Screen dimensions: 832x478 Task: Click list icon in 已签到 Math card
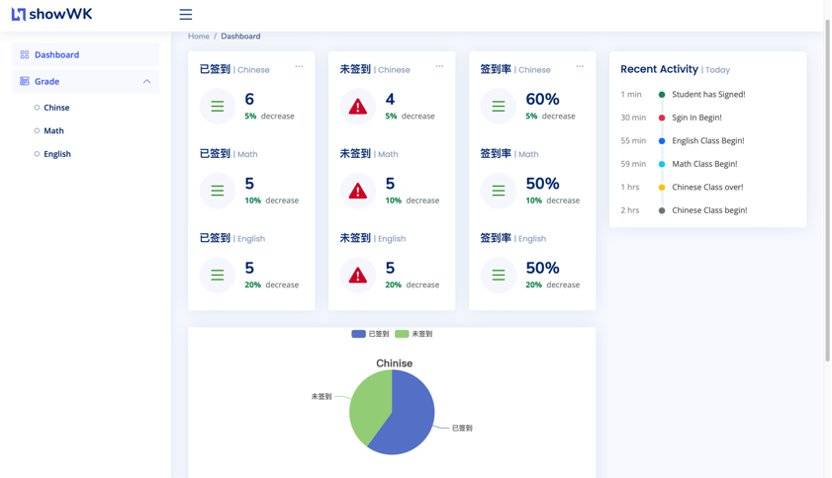[x=218, y=191]
